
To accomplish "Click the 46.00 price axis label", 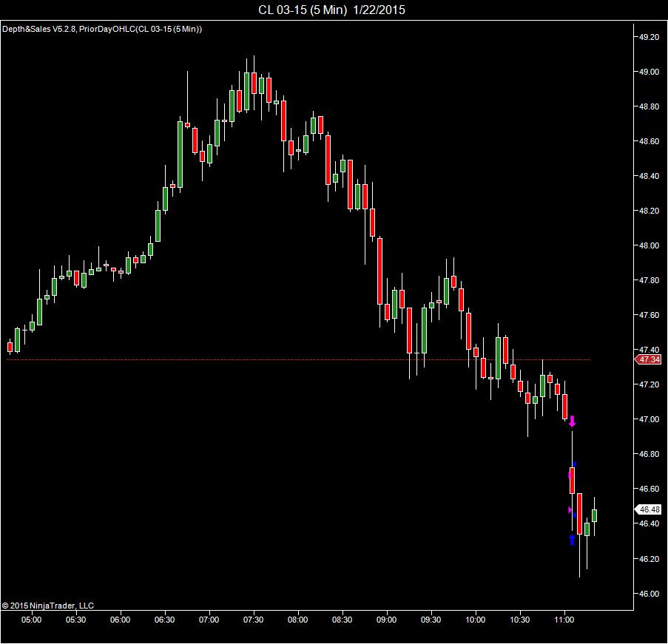I will point(649,593).
